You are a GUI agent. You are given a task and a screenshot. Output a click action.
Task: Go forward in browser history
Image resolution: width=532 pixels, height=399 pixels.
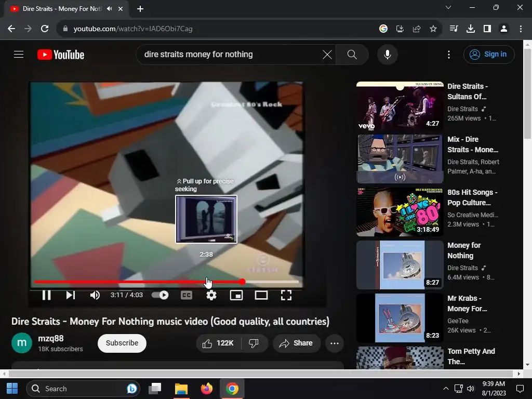click(x=28, y=29)
